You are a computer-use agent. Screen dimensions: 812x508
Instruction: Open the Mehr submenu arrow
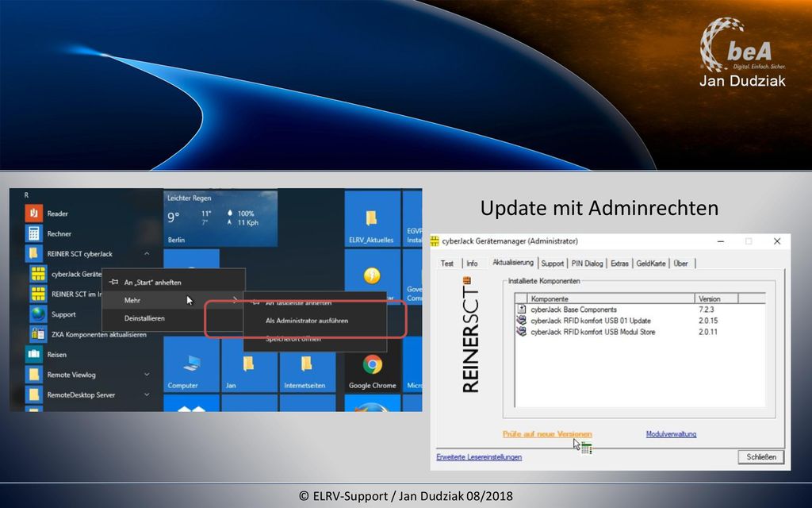[x=235, y=300]
